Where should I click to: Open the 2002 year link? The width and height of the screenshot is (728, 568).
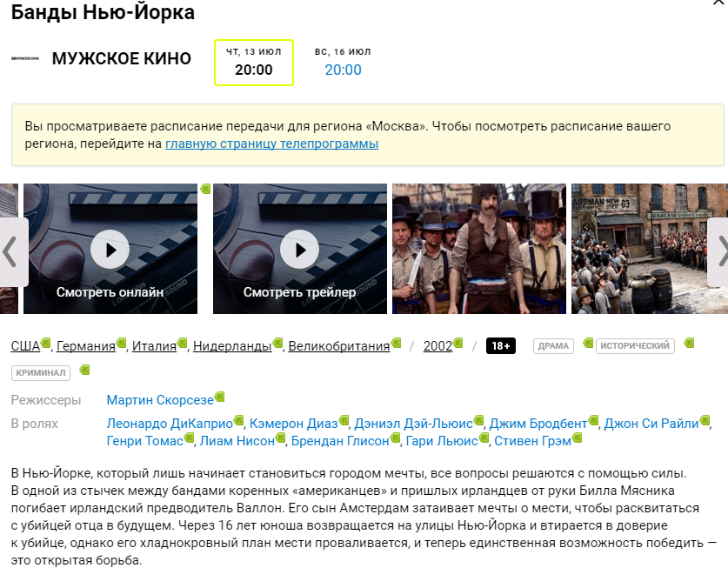click(437, 346)
